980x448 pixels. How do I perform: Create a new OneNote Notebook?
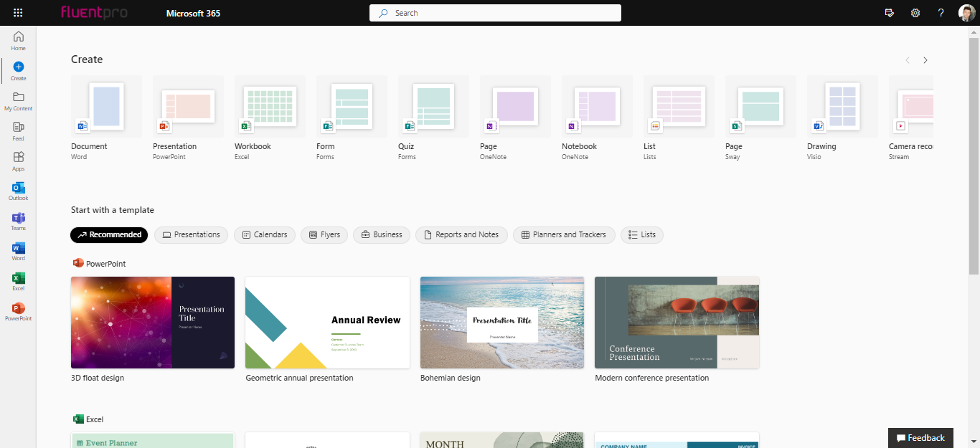pyautogui.click(x=597, y=118)
